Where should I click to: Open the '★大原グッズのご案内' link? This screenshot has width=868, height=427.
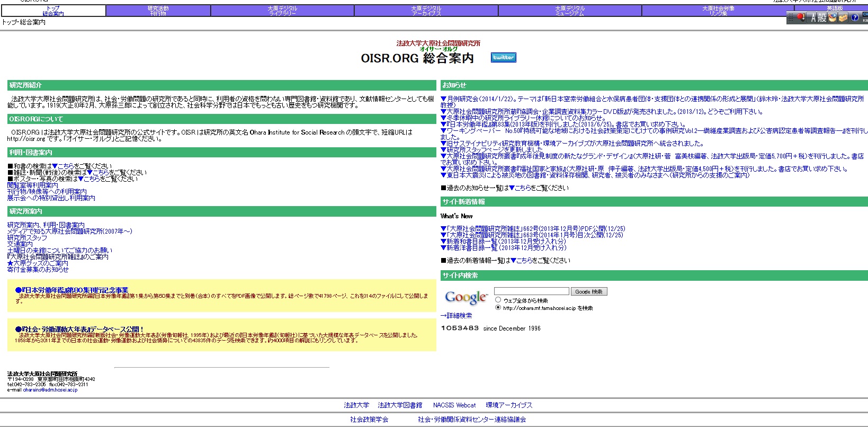pos(38,263)
